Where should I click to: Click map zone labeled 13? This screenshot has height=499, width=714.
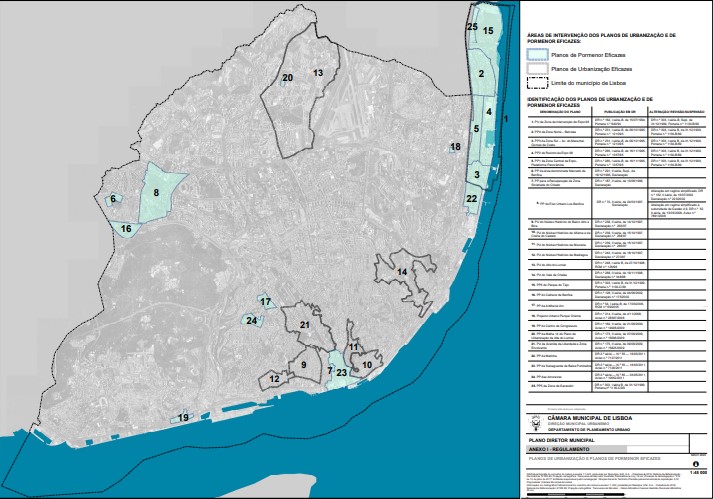[x=318, y=74]
